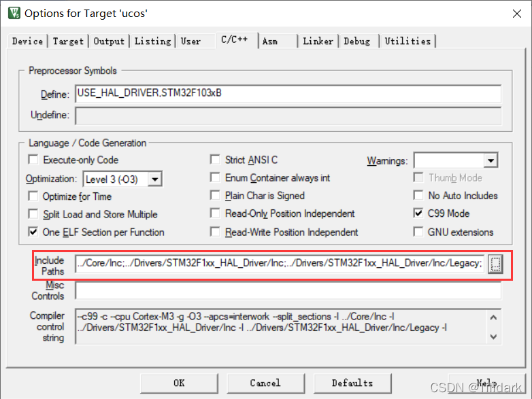532x399 pixels.
Task: Open the Output tab
Action: click(109, 41)
